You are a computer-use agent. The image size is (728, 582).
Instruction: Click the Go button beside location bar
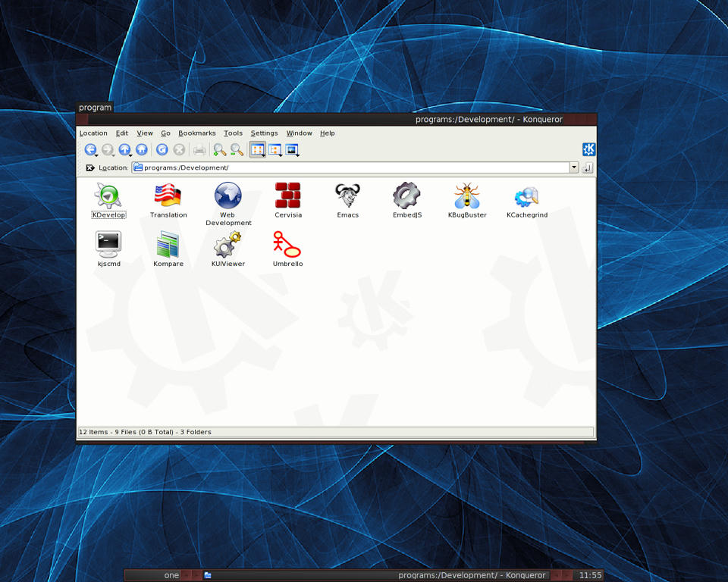click(587, 168)
